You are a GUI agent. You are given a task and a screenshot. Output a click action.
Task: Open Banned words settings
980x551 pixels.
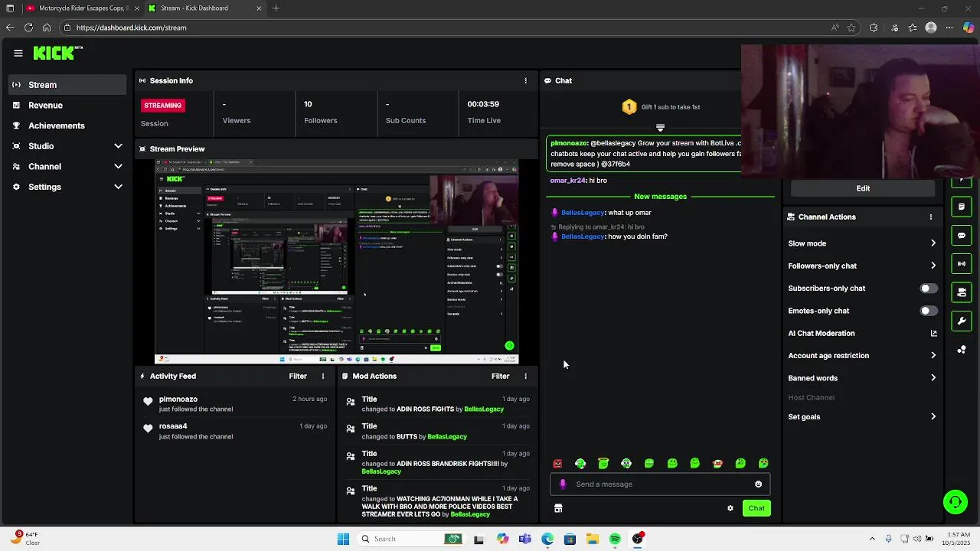tap(862, 378)
